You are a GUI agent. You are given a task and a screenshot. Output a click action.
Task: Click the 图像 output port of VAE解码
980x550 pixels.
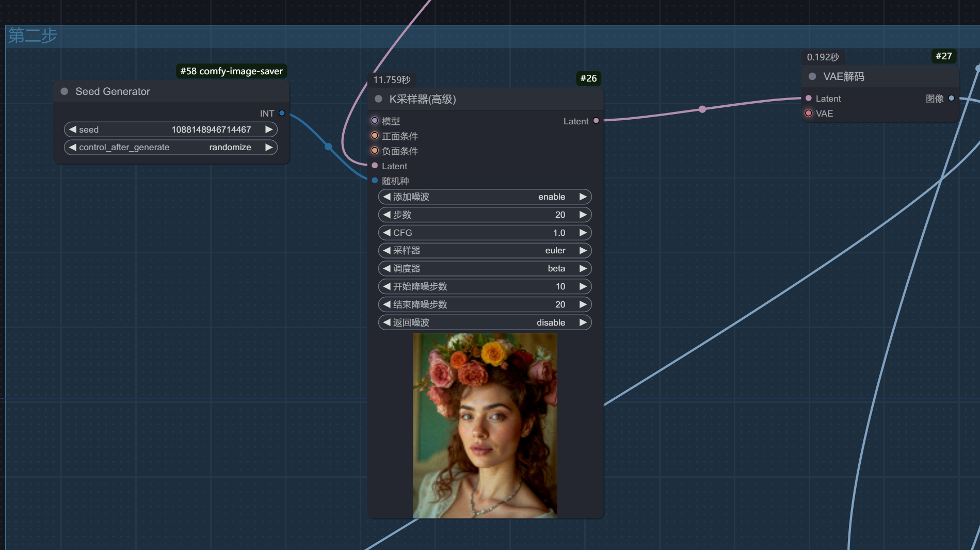[951, 98]
